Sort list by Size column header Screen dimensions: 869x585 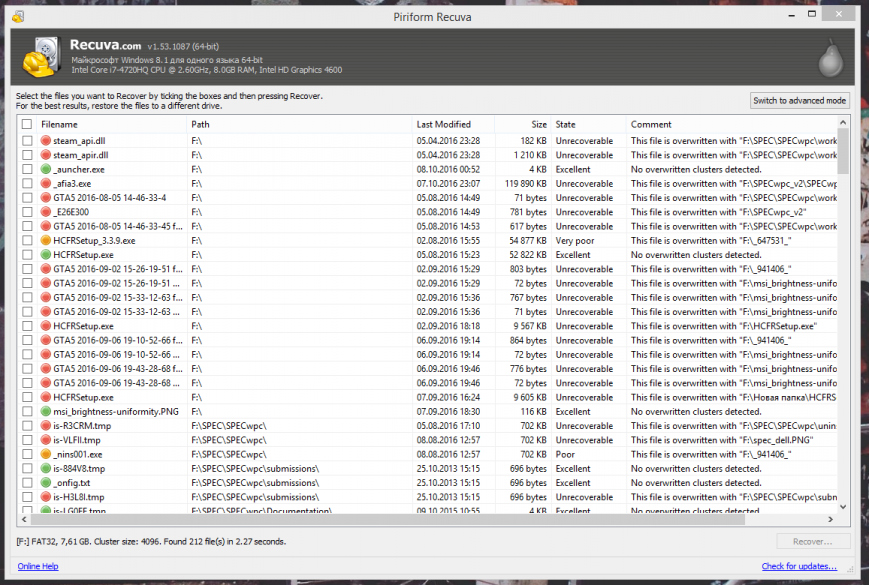pyautogui.click(x=523, y=125)
